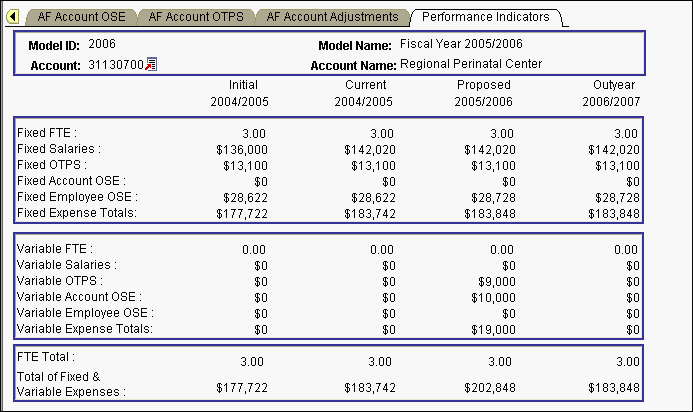The width and height of the screenshot is (693, 412).
Task: Click the Proposed 2005/2006 column header
Action: pos(484,94)
